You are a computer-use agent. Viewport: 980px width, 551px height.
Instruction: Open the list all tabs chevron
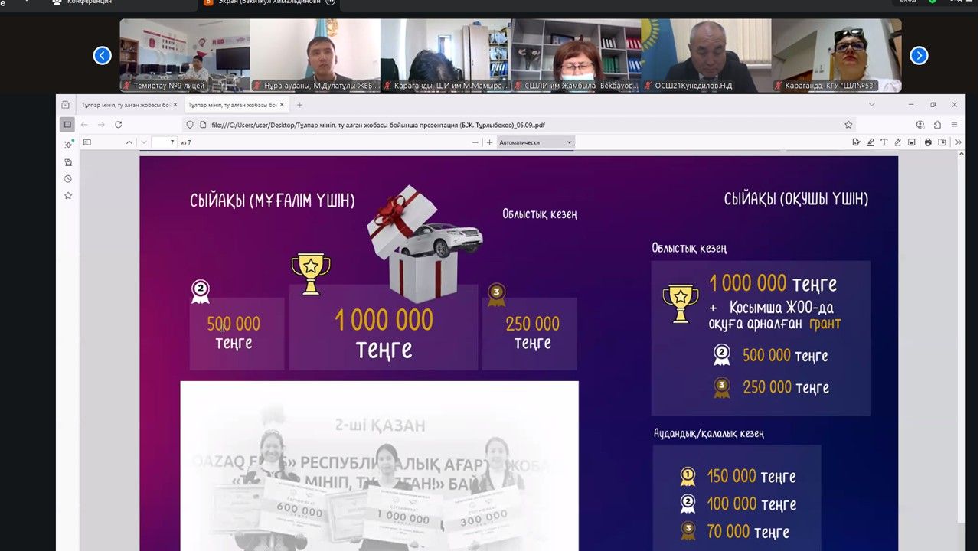[x=871, y=105]
